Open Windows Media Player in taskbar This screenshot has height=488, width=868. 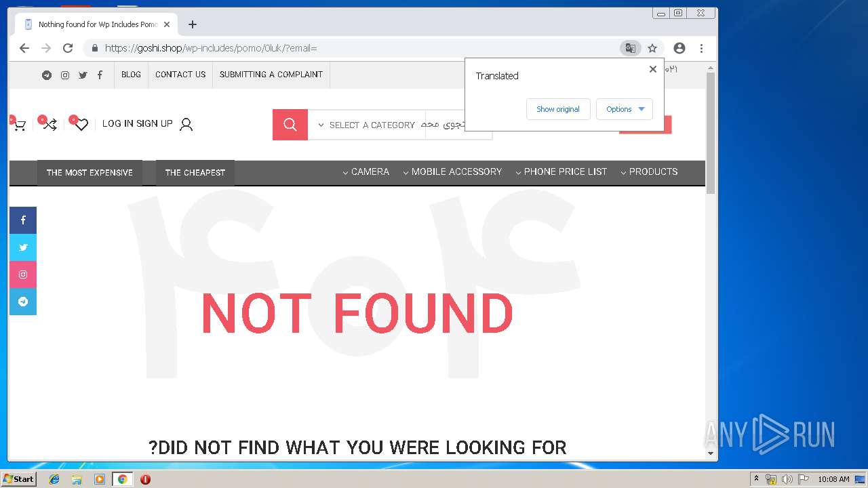click(x=100, y=479)
